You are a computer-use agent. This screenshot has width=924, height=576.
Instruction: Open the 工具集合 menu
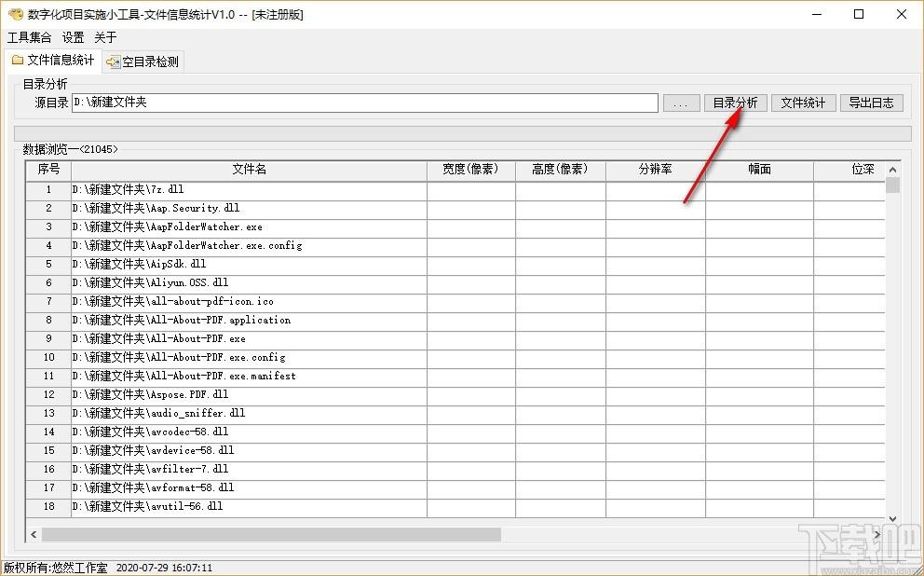pyautogui.click(x=29, y=37)
